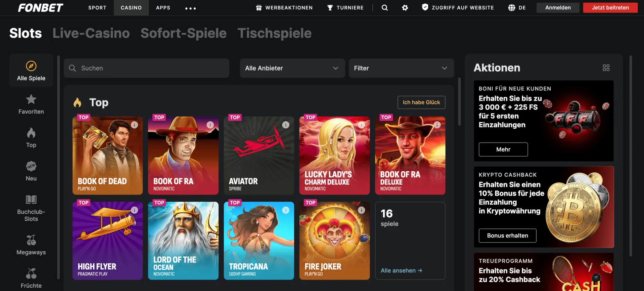
Task: Select the Neu badge icon in sidebar
Action: [31, 166]
